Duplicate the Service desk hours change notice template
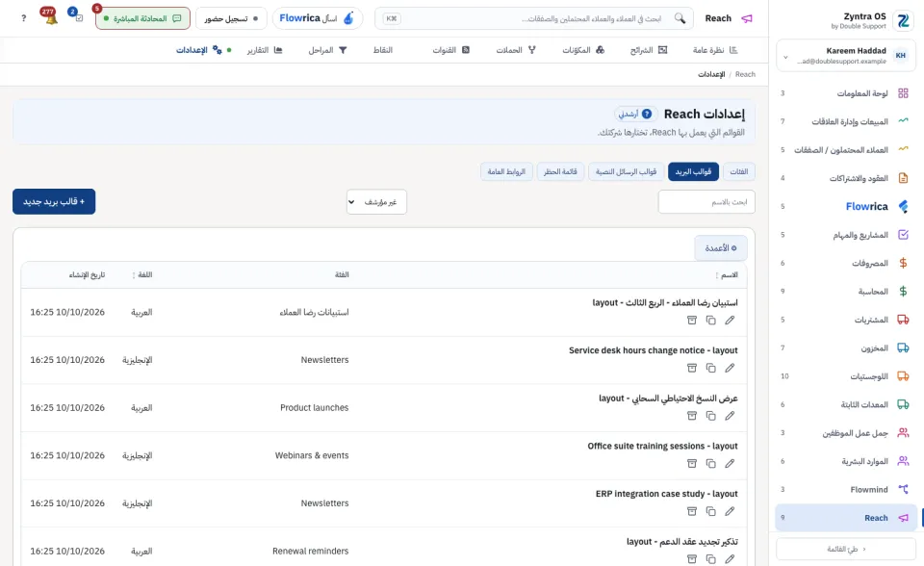 tap(710, 368)
